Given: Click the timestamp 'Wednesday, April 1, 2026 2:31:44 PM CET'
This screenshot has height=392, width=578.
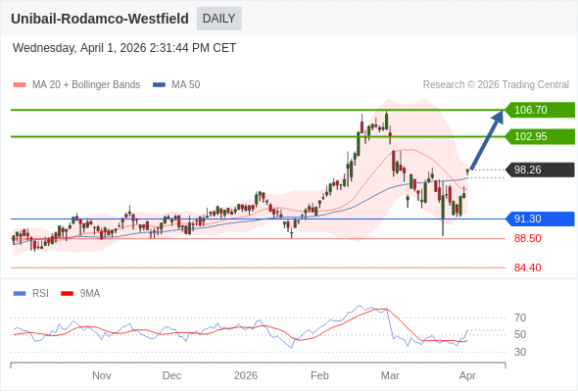Looking at the screenshot, I should tap(124, 48).
